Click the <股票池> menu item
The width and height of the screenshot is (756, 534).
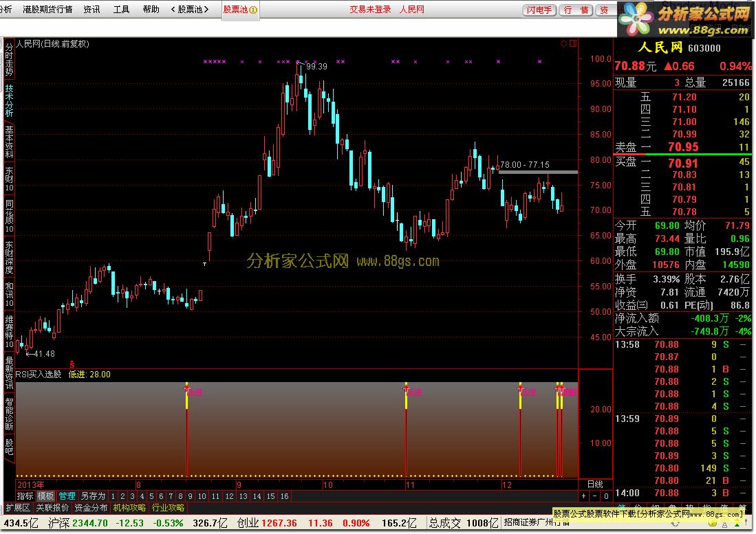point(190,9)
